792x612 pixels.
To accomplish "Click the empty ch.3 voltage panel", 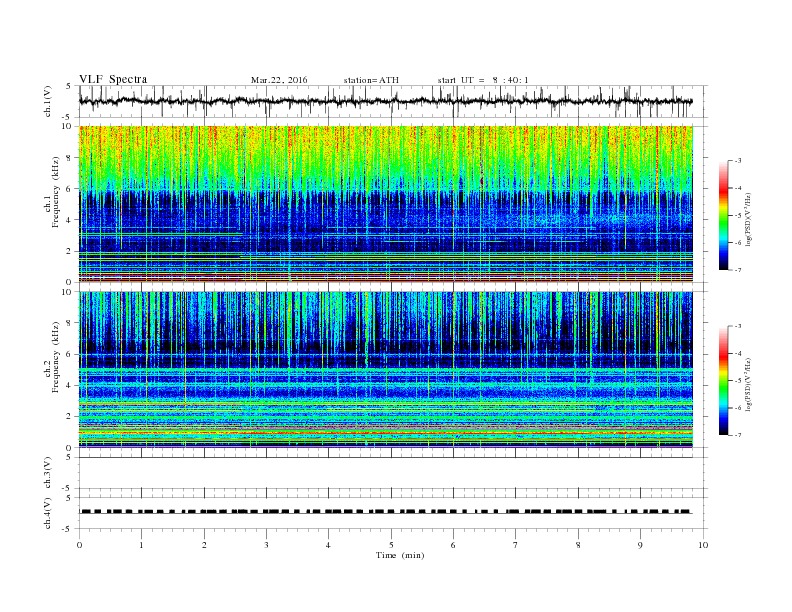I will [393, 473].
